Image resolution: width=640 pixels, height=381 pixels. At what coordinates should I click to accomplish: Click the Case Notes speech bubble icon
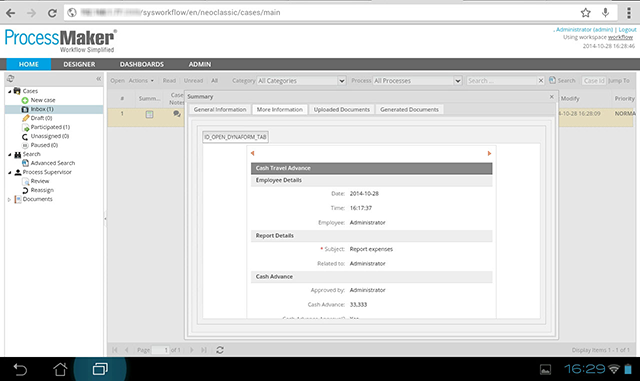(x=177, y=114)
